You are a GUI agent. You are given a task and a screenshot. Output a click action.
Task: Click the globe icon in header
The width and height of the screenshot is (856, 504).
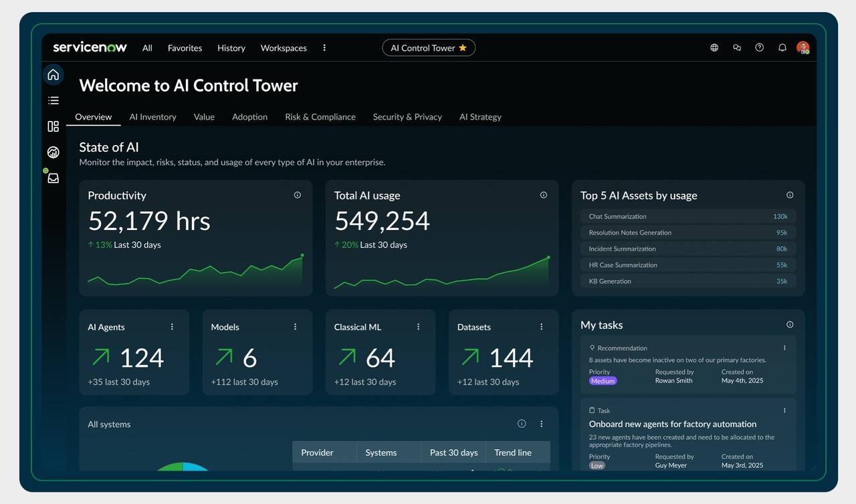pyautogui.click(x=714, y=48)
